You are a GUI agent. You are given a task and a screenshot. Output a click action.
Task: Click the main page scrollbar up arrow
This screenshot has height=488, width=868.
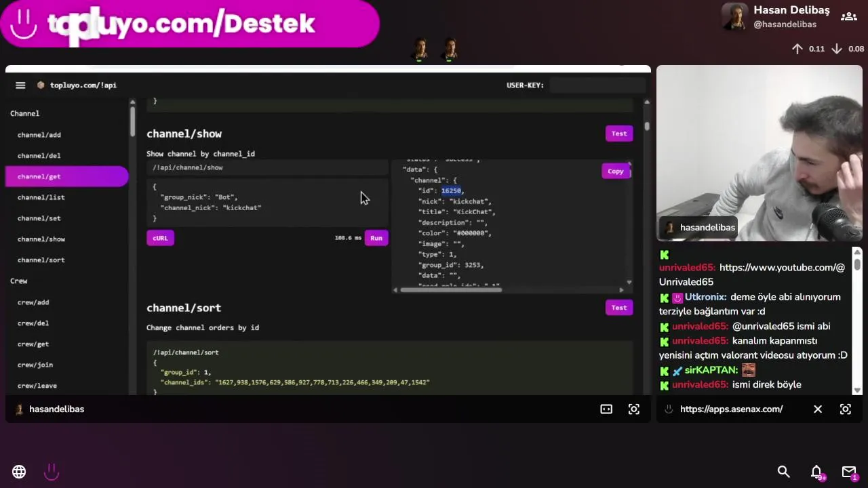pos(647,102)
